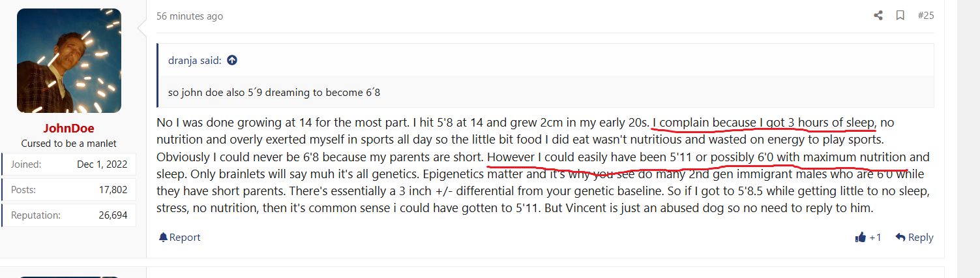
Task: Click JohnDoe's avatar picture
Action: coord(69,61)
